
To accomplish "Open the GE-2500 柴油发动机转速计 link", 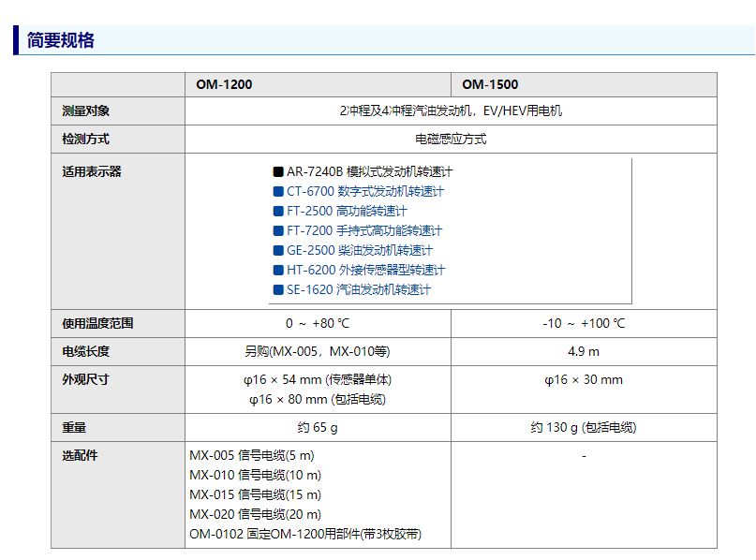I will pyautogui.click(x=360, y=251).
